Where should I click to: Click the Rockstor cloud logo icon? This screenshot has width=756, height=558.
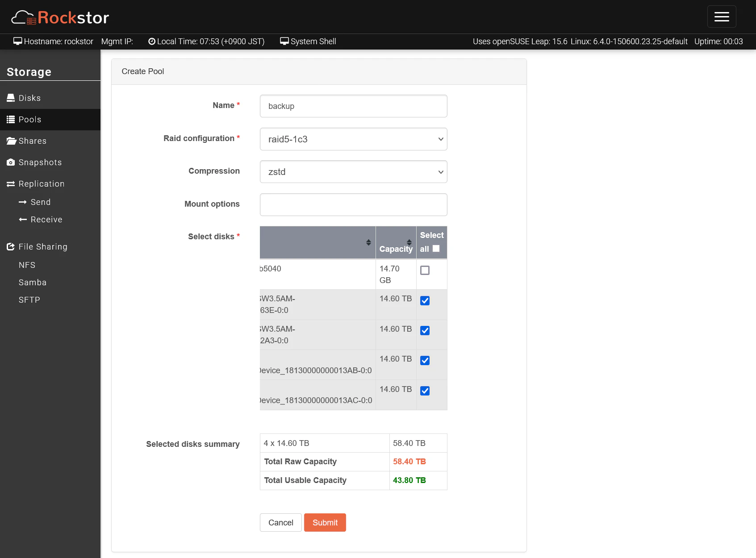coord(23,17)
